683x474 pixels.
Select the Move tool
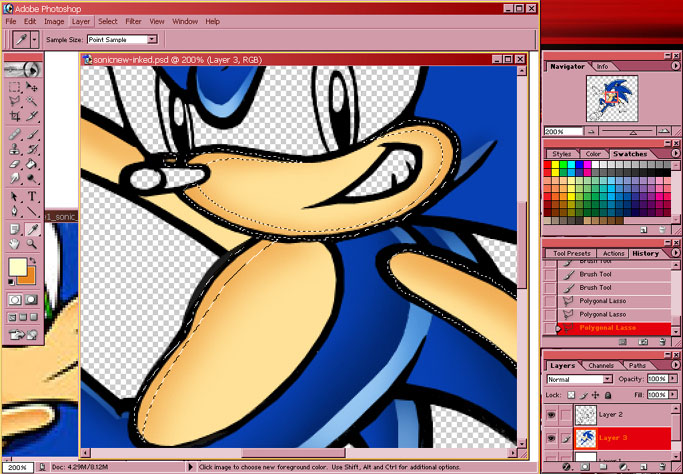tap(31, 87)
